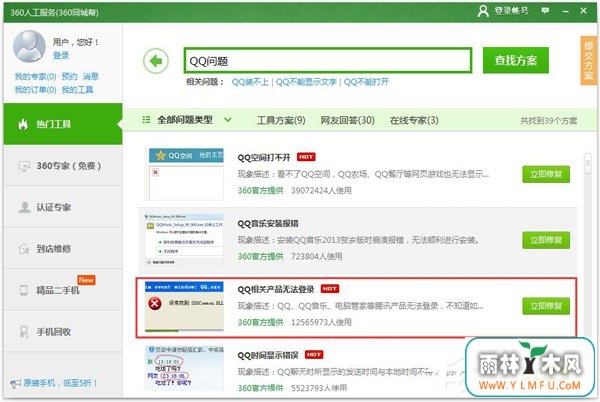Viewport: 600px width, 402px height.
Task: Click the orange 提交方案 side tab
Action: 589,60
